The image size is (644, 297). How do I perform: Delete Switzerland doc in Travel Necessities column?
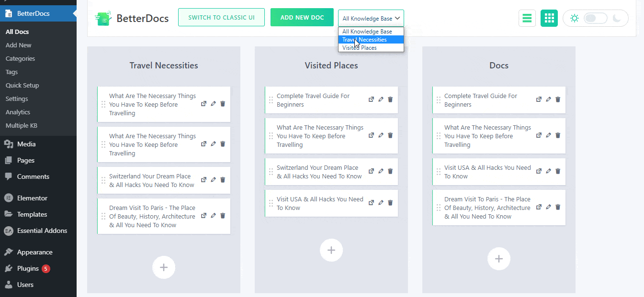click(x=223, y=180)
